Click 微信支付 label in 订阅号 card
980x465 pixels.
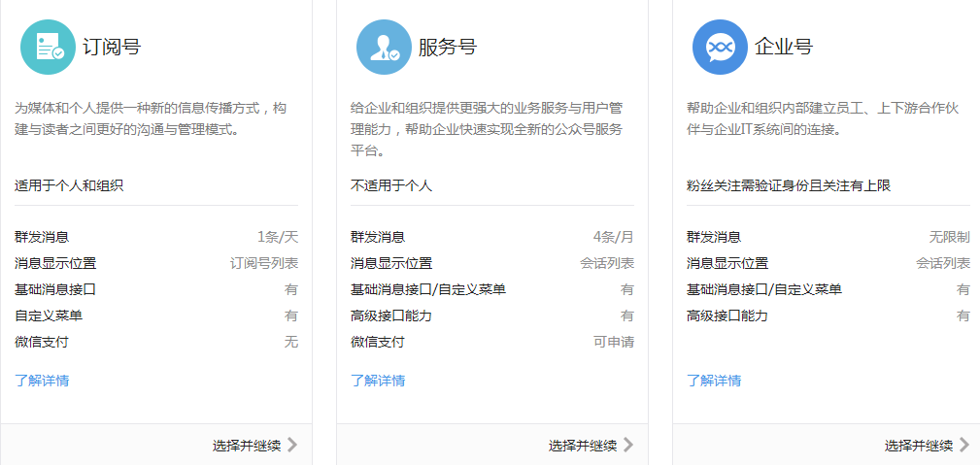tap(42, 342)
